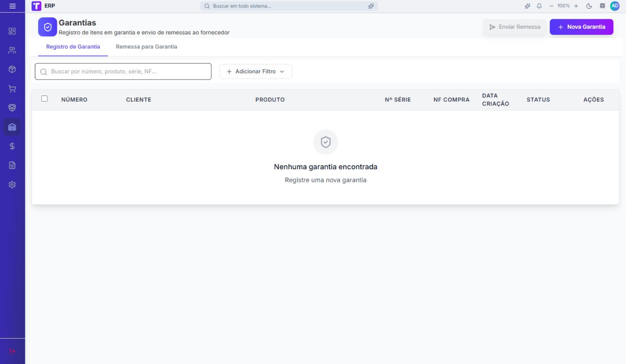
Task: Open the shopping cart sidebar icon
Action: [12, 88]
